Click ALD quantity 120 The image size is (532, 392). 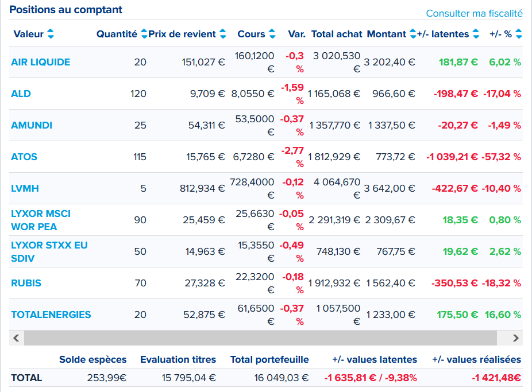click(138, 94)
